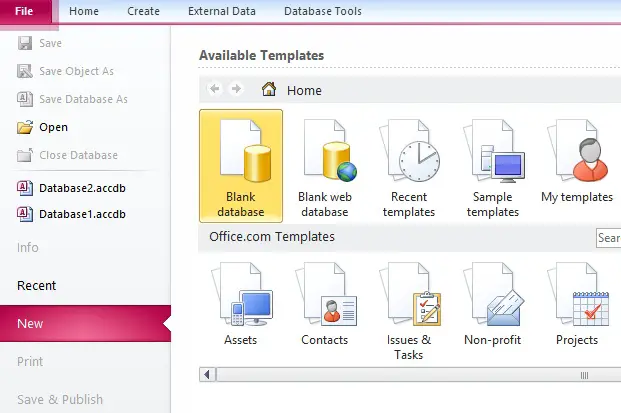
Task: Open the Save & Publish section
Action: tap(60, 400)
